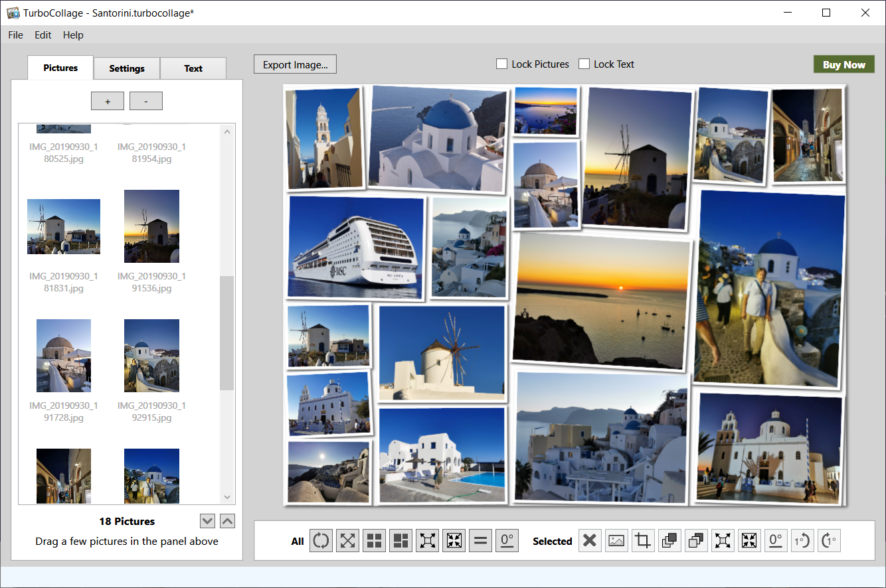Click the shuffle-all-pictures circular arrows icon

pyautogui.click(x=321, y=541)
